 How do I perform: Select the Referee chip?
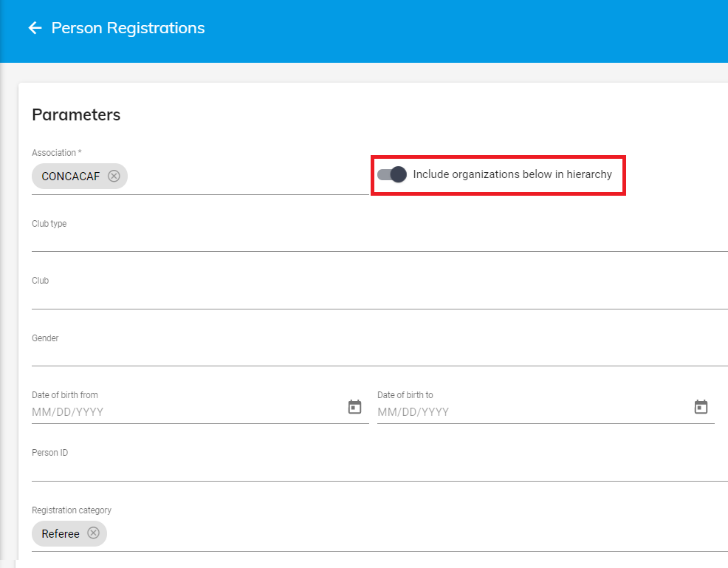(61, 533)
